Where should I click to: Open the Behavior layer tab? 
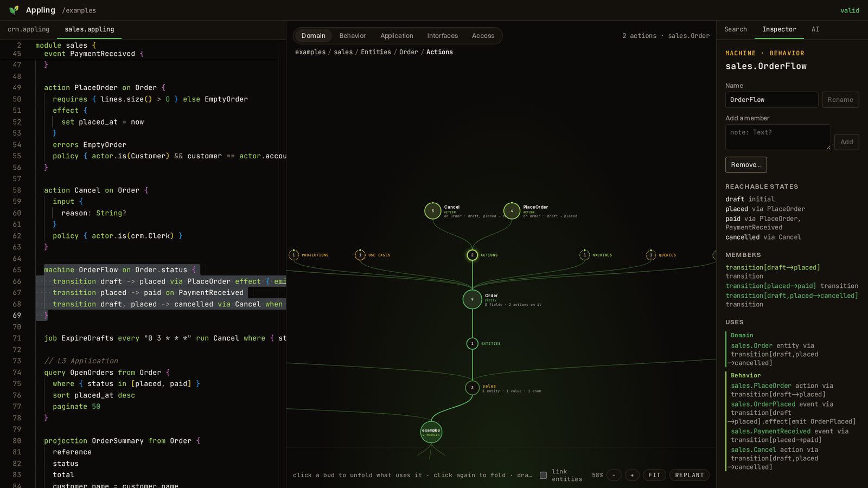click(x=353, y=36)
